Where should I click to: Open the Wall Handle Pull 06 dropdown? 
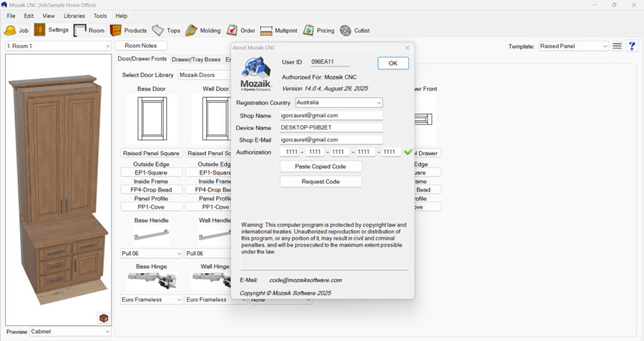coord(208,253)
